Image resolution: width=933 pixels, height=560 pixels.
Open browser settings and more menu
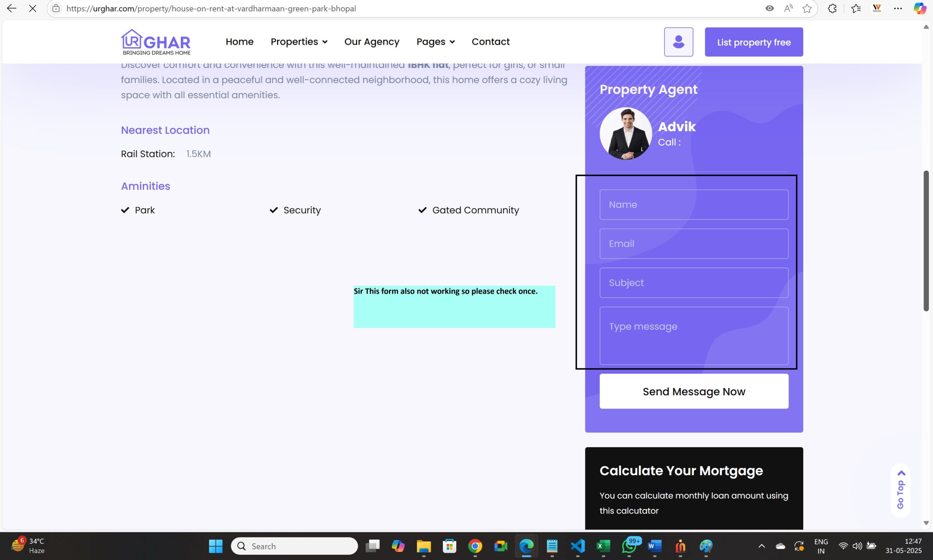[x=898, y=8]
